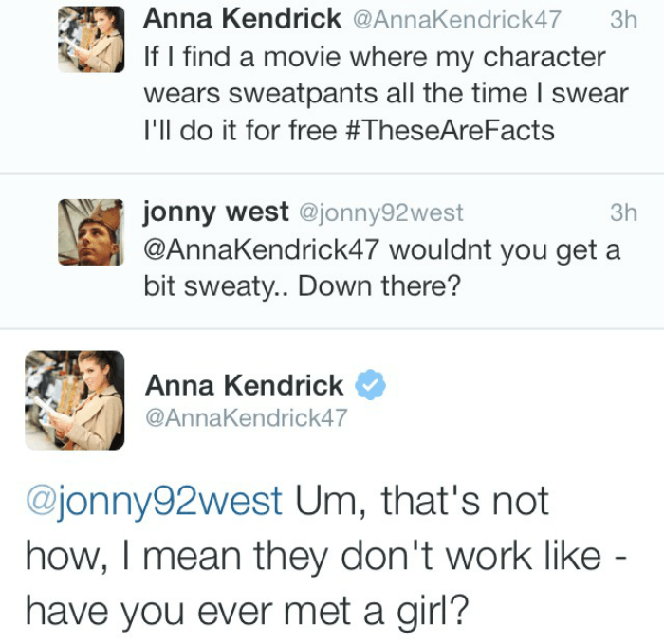Select the jonny west display name
The width and height of the screenshot is (664, 644).
tap(215, 212)
